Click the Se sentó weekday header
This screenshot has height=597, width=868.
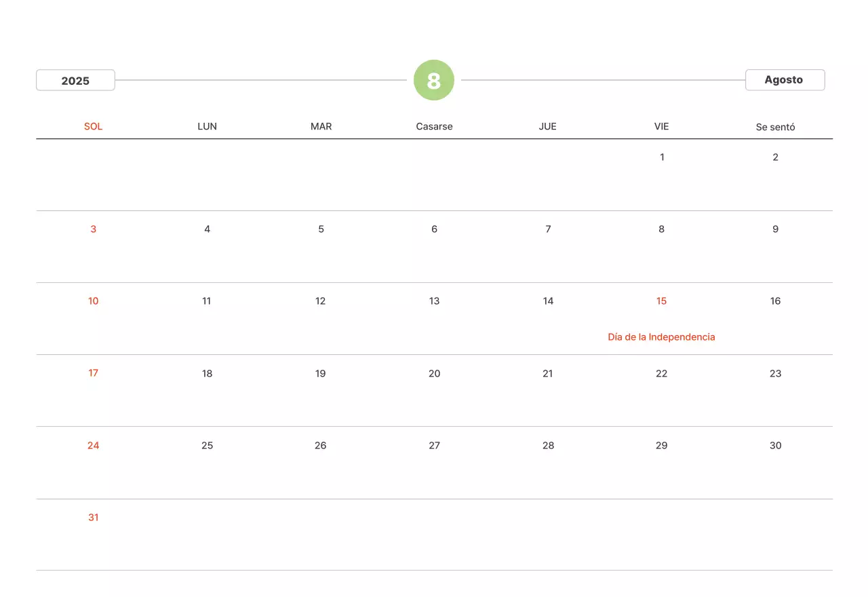[775, 127]
